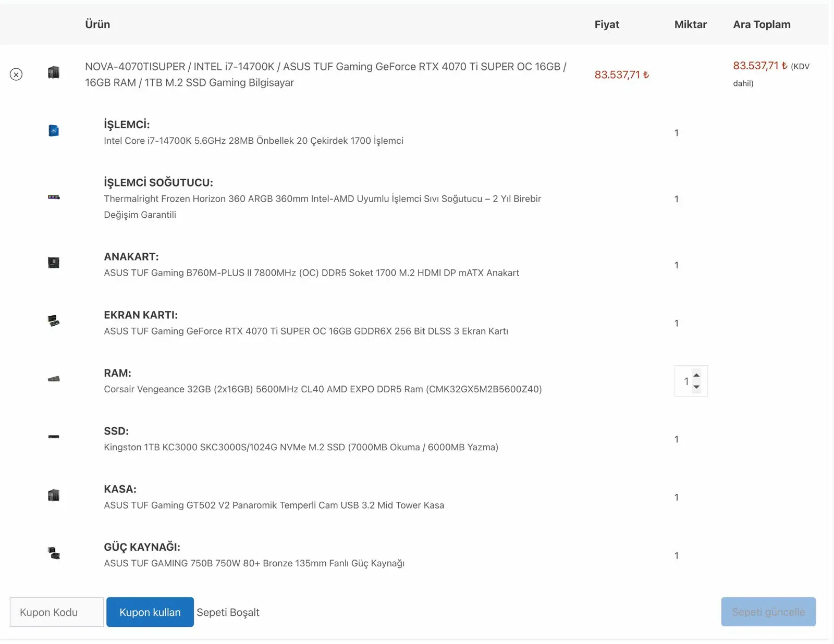View the Thermalright liquid cooler image
This screenshot has width=834, height=644.
pos(54,197)
